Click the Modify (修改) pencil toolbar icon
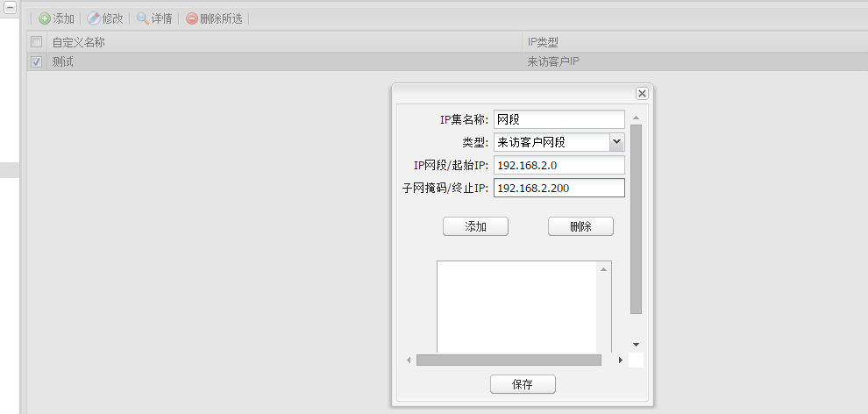The image size is (868, 414). point(94,18)
